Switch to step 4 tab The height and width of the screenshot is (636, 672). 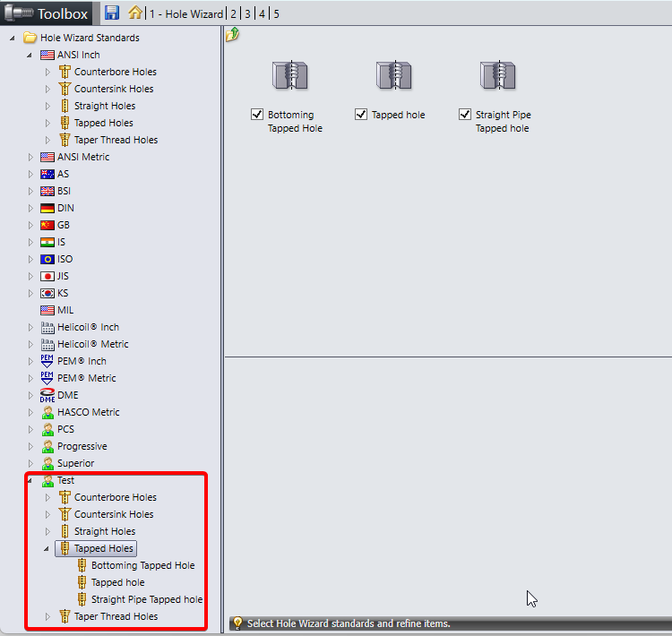tap(262, 14)
